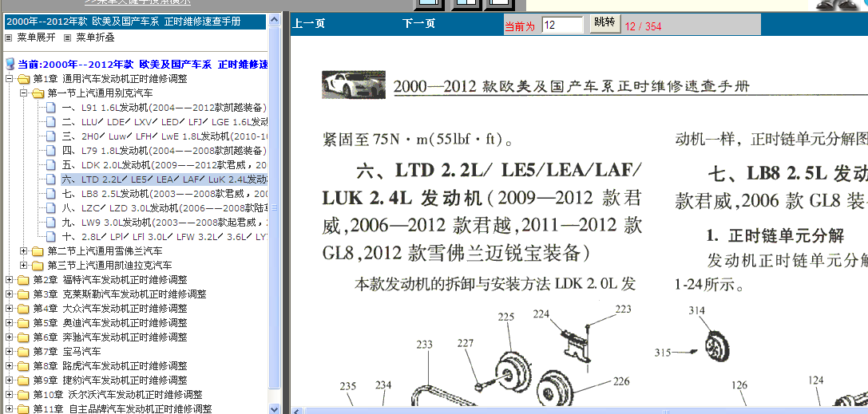This screenshot has width=868, height=414.
Task: Expand 第3章 克莱斯勒汽车 chapter
Action: click(9, 294)
